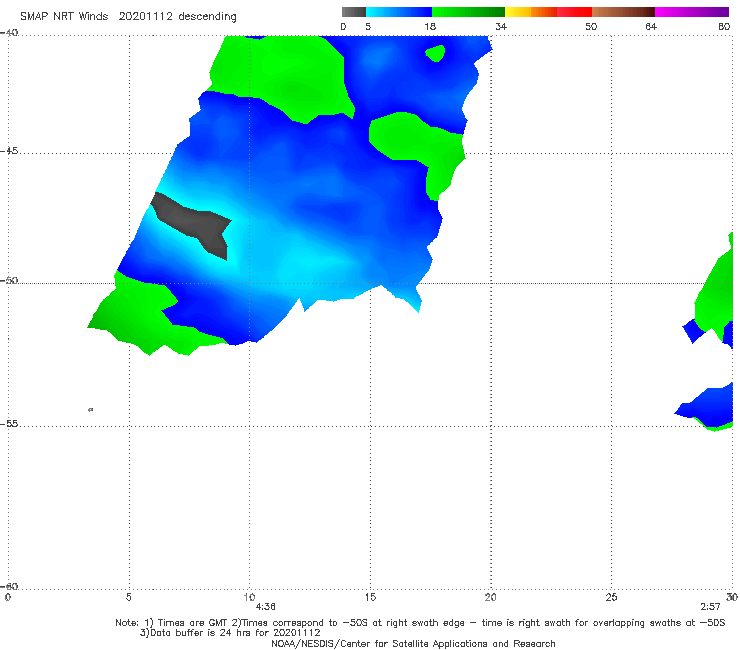Click the "4:36" swath time label
The image size is (740, 650).
pos(265,607)
